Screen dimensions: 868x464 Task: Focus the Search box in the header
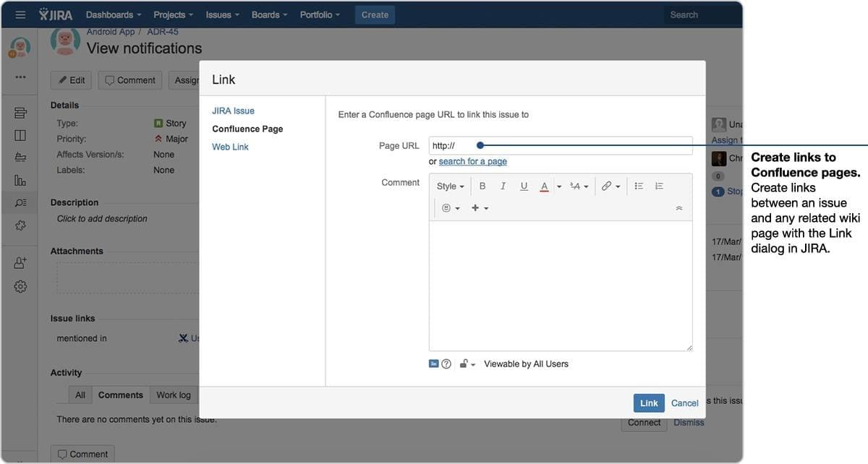pyautogui.click(x=702, y=14)
